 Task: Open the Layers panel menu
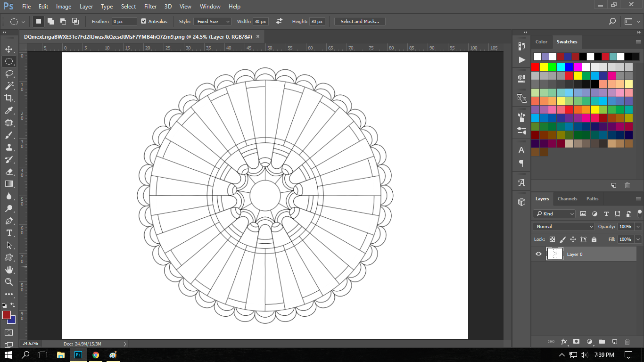(638, 198)
